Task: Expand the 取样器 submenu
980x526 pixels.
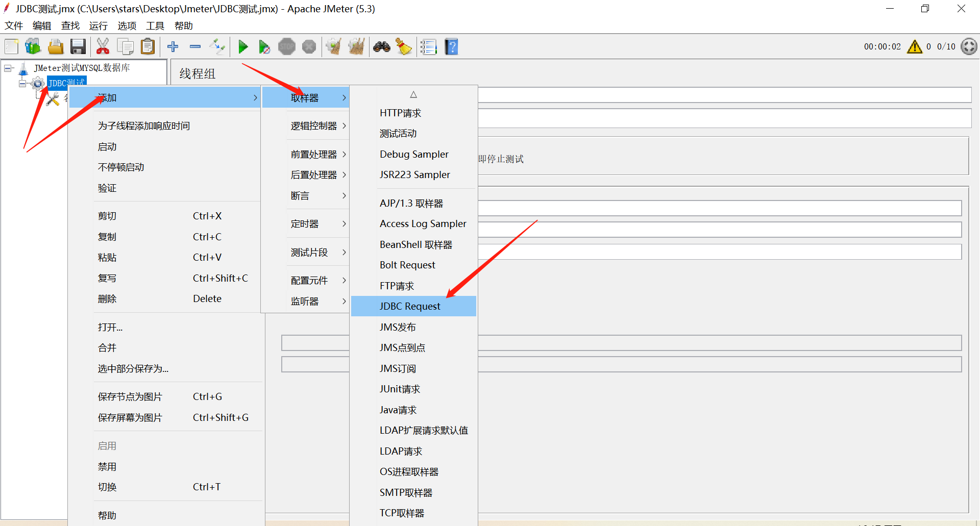Action: [x=305, y=97]
